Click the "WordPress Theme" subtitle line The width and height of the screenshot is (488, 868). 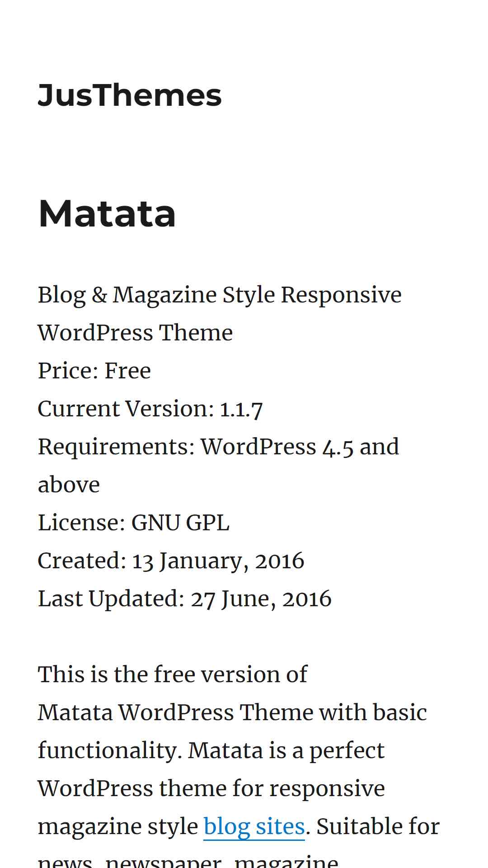(x=136, y=333)
